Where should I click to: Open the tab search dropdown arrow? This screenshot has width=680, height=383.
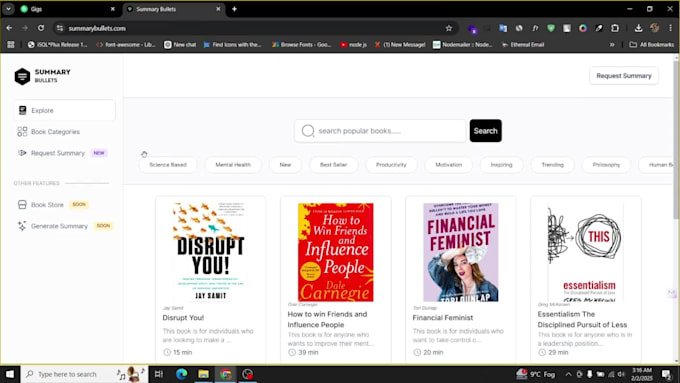pos(8,9)
